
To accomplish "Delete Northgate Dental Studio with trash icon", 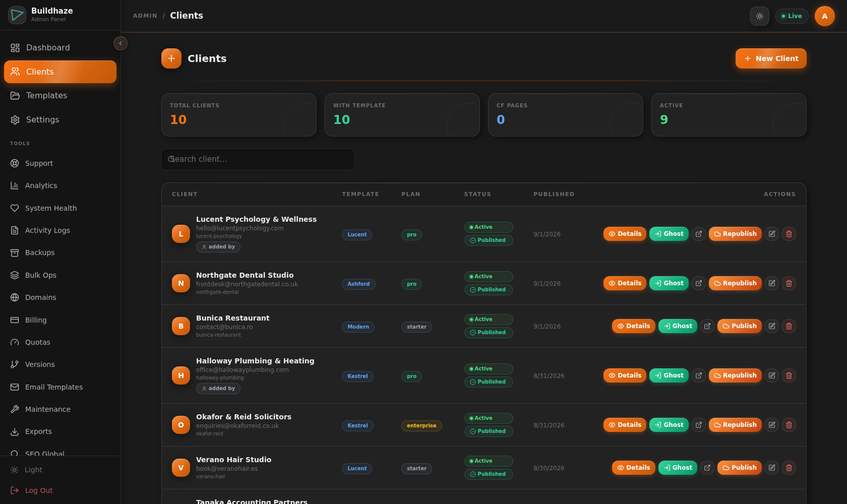I will [x=789, y=283].
